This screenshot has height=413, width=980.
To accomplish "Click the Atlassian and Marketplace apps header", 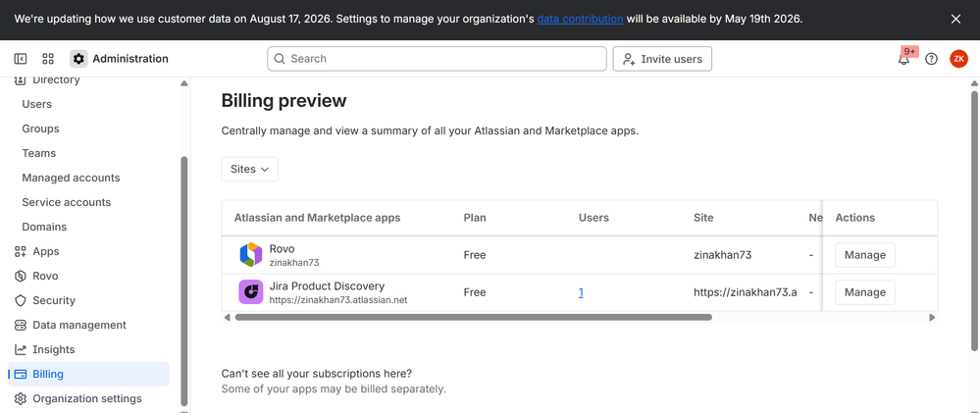I will click(x=317, y=218).
